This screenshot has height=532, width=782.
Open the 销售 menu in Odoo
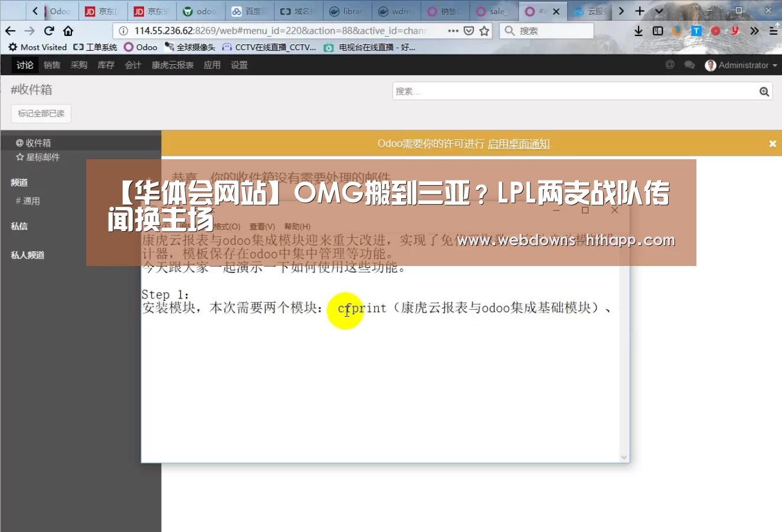[x=52, y=65]
